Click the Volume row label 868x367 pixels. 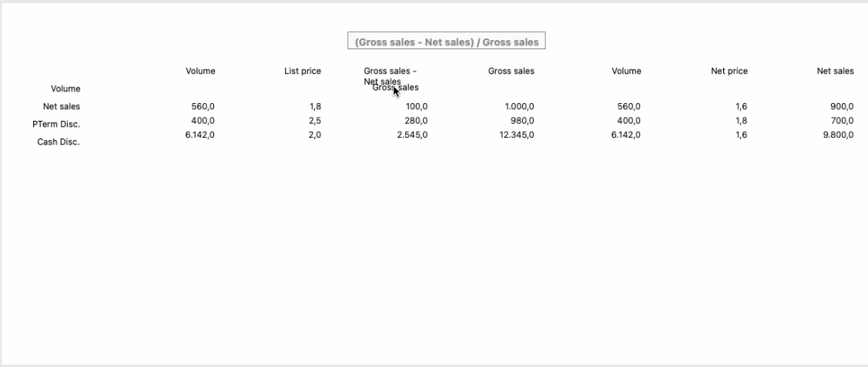[65, 89]
